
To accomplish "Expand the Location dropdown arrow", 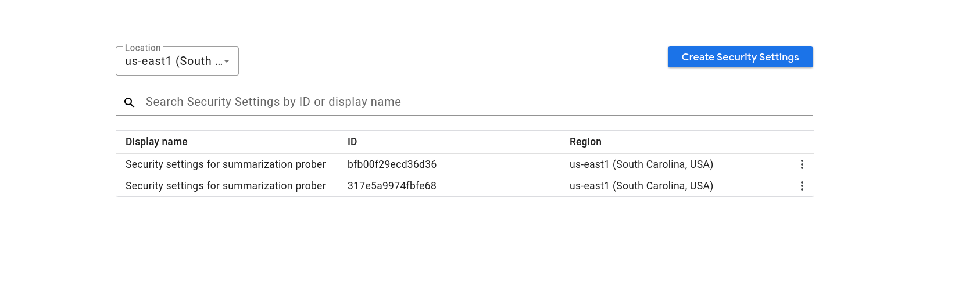I will [x=227, y=62].
